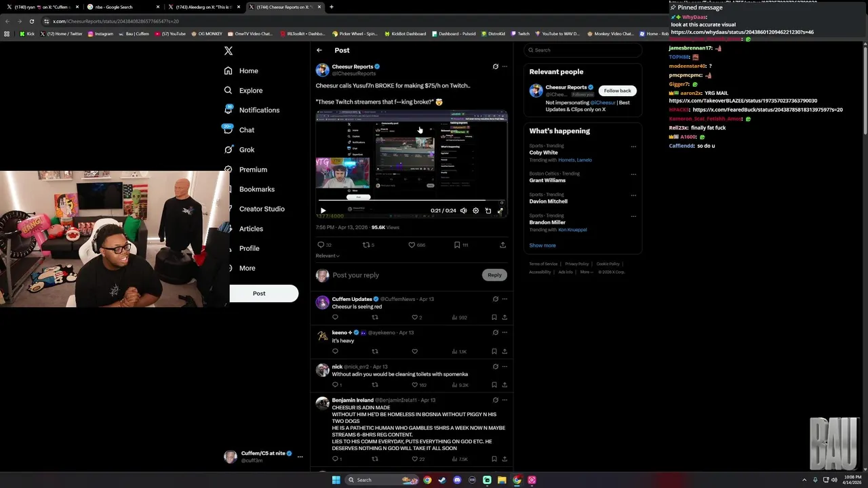
Task: Open more options on main post
Action: pos(505,66)
